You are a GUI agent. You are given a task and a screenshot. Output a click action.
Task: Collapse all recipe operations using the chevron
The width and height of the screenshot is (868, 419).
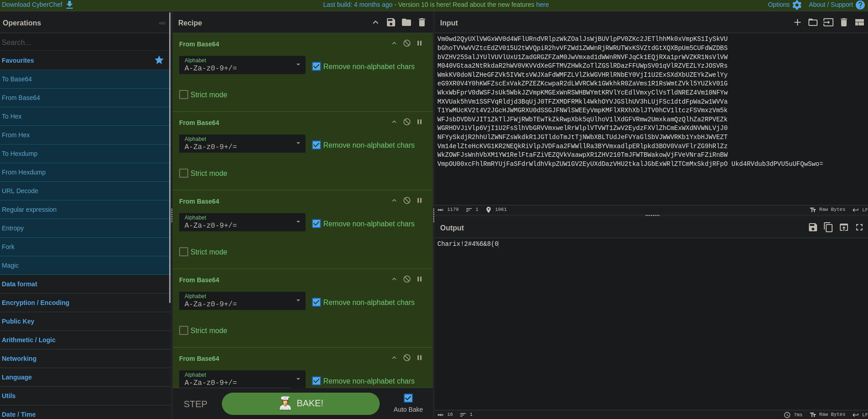coord(376,22)
